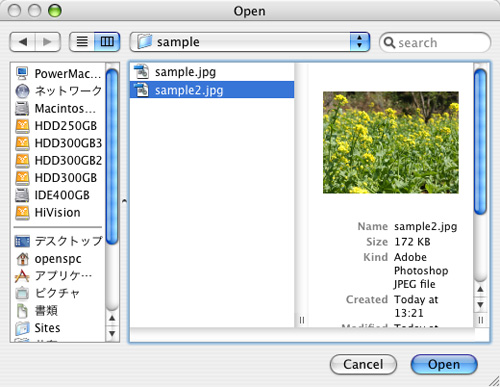Click the green zoom window button

pos(55,11)
